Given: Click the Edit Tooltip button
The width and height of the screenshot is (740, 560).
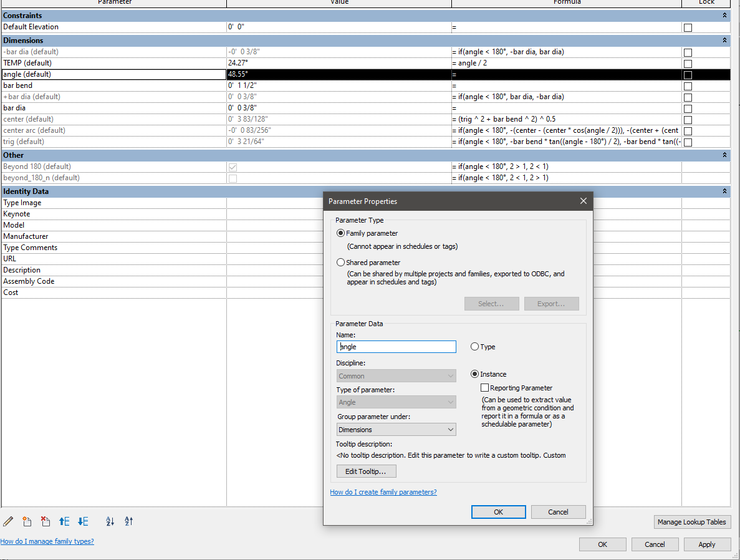Looking at the screenshot, I should (366, 471).
